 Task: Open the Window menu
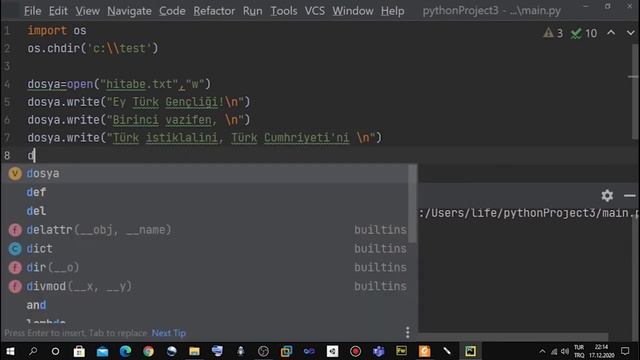(352, 11)
